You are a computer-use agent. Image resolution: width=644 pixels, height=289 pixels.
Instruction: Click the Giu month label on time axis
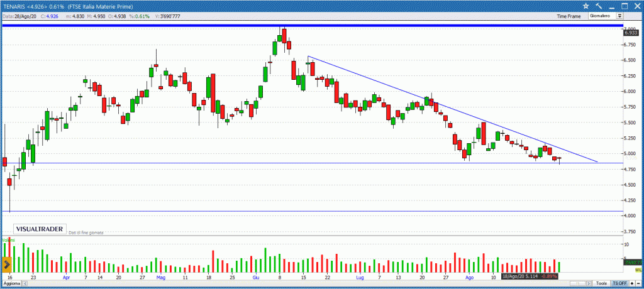(x=255, y=278)
